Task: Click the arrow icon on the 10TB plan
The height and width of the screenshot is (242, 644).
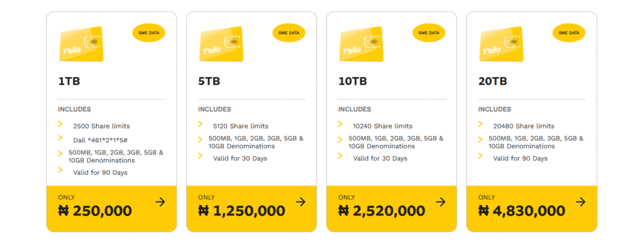Action: [441, 202]
